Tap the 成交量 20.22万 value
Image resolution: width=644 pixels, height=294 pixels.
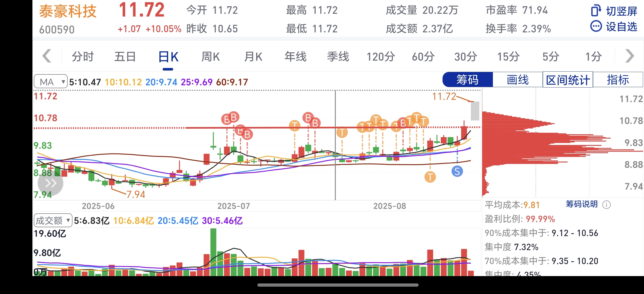tap(440, 11)
